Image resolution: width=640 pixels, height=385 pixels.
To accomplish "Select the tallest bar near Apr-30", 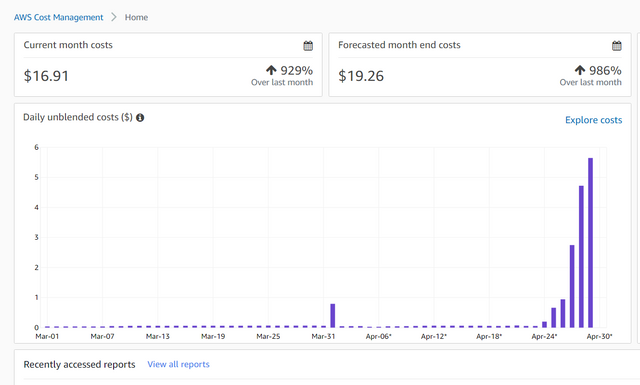I will [x=590, y=243].
